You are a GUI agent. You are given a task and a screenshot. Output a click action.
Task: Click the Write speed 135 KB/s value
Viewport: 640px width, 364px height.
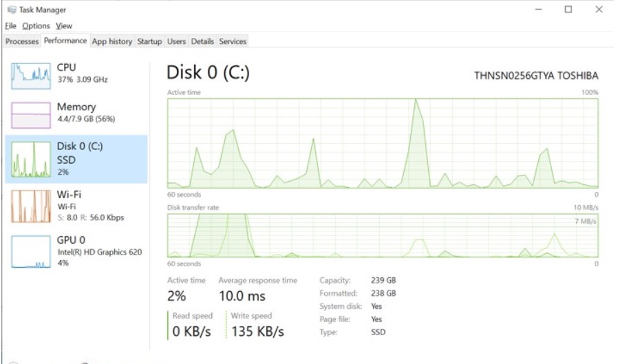tap(257, 331)
